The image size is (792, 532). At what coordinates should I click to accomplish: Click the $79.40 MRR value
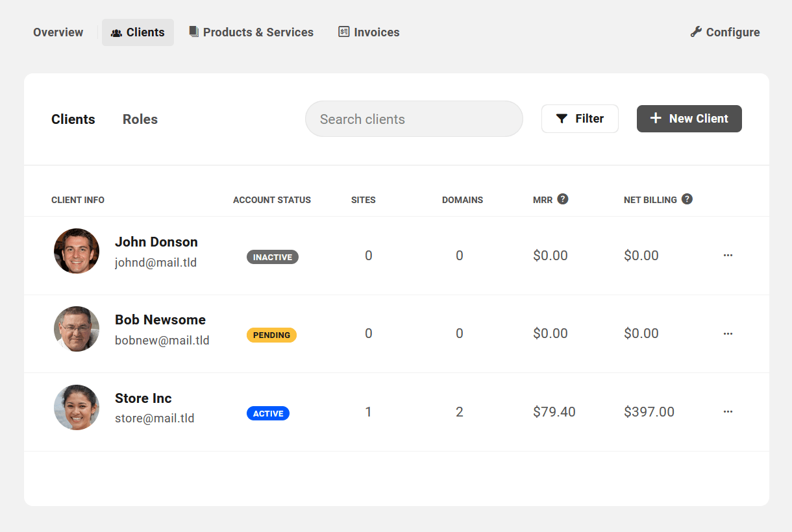554,412
